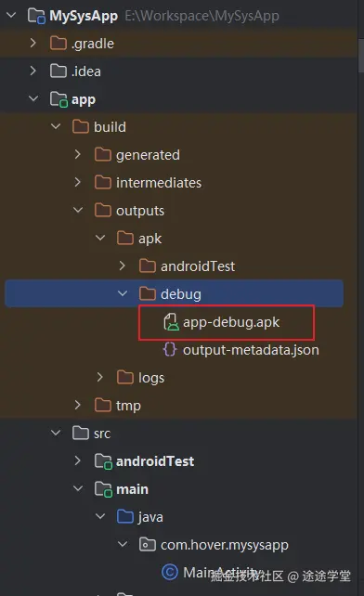
Task: Click the E:\Workspace\MySysApp path text
Action: 201,16
